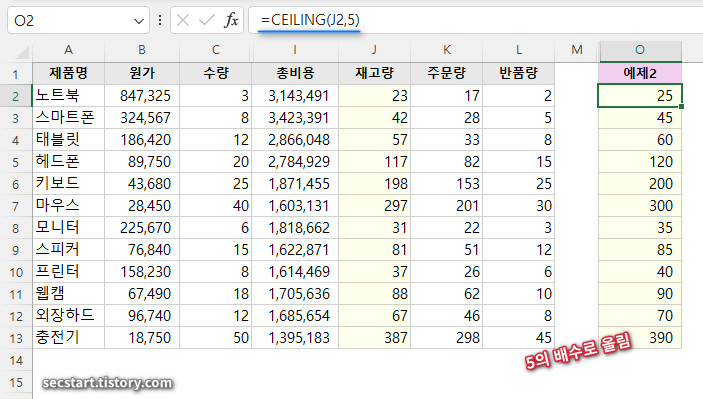703x399 pixels.
Task: Click result cell 200 in column O
Action: click(640, 183)
